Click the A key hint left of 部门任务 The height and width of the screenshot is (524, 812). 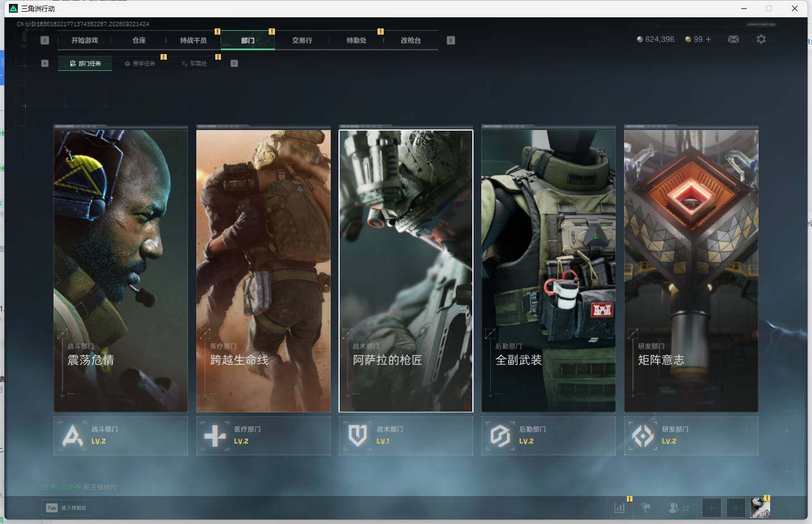click(x=45, y=63)
